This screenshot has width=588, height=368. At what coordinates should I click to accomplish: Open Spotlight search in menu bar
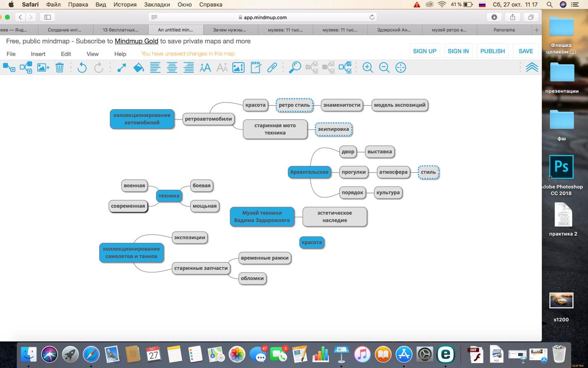[549, 5]
